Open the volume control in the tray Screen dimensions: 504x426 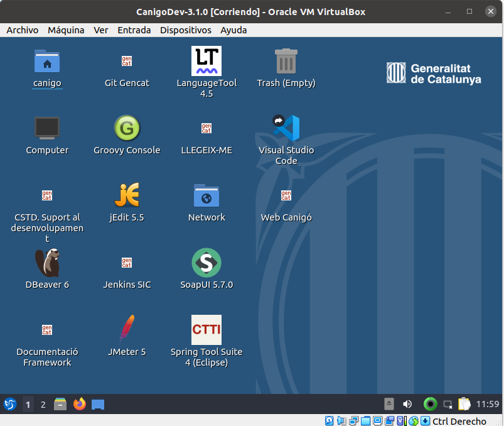tap(407, 404)
